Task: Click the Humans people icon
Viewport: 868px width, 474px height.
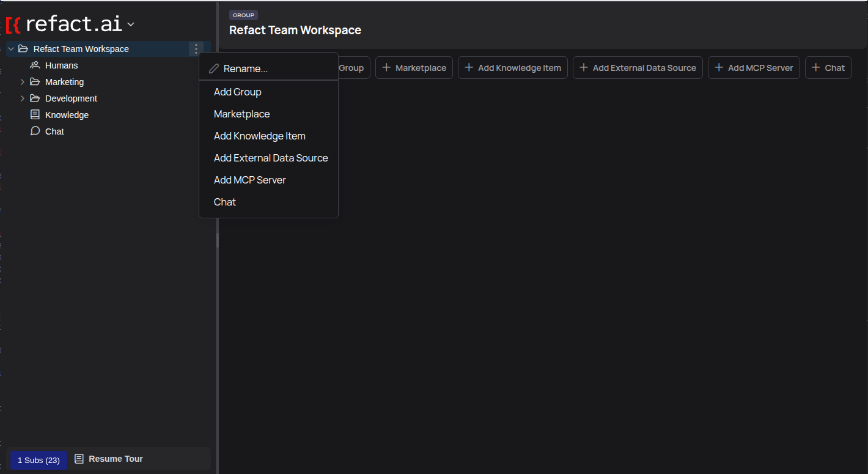Action: [x=35, y=65]
